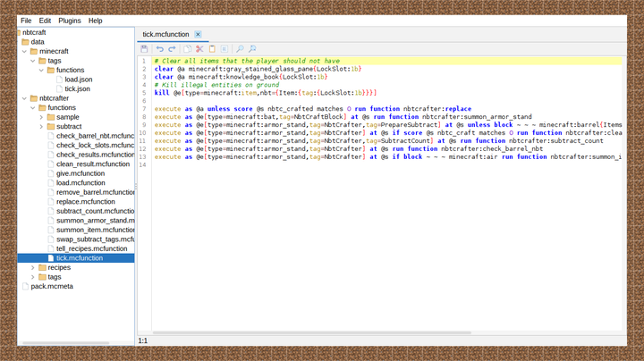Image resolution: width=644 pixels, height=361 pixels.
Task: Open tick.json in the file tree
Action: [x=77, y=89]
